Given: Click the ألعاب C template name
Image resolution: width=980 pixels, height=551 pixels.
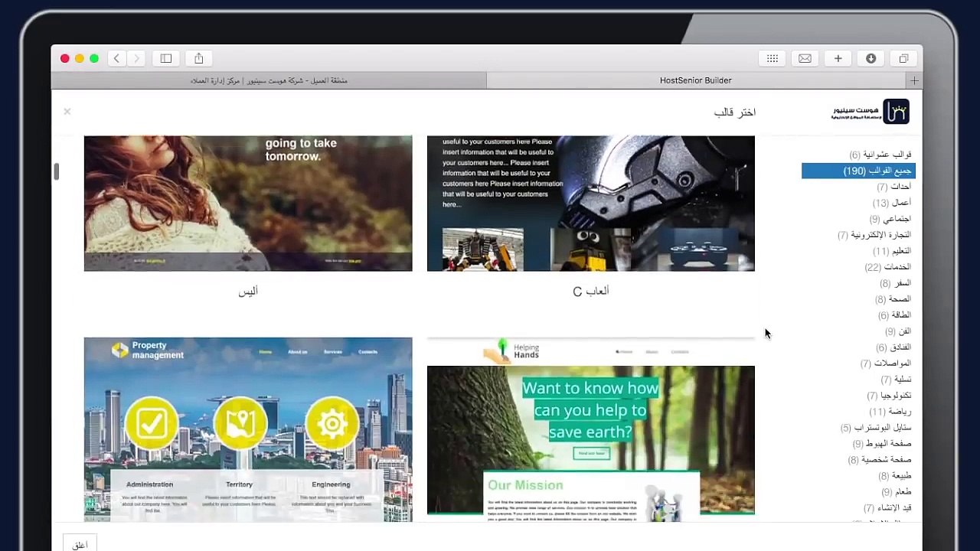Looking at the screenshot, I should click(x=591, y=291).
